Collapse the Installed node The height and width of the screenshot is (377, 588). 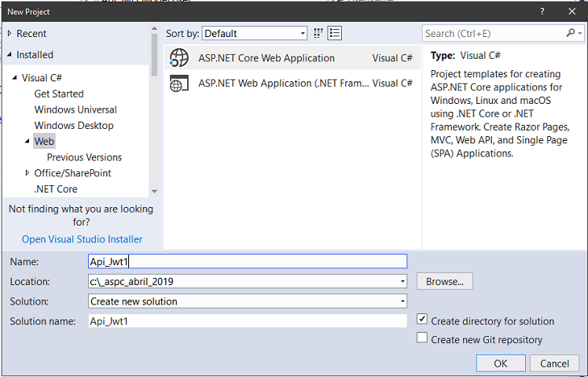10,55
